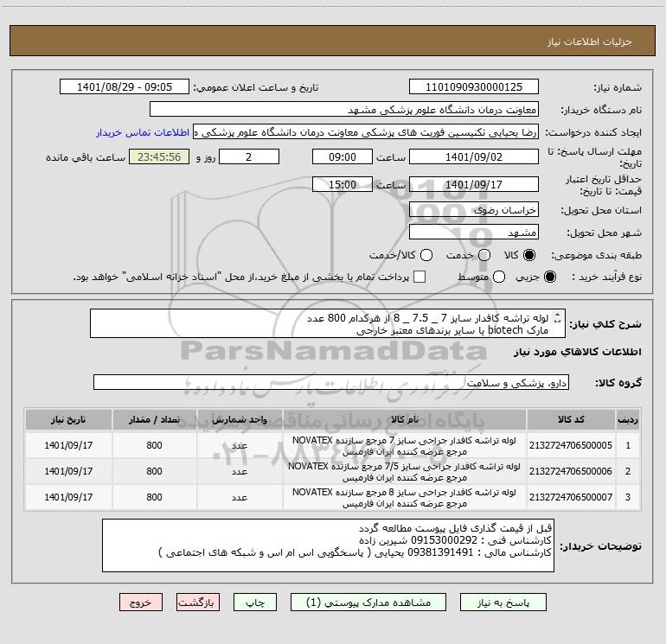The image size is (666, 644).
Task: Select the خدمت radio button
Action: (x=484, y=255)
